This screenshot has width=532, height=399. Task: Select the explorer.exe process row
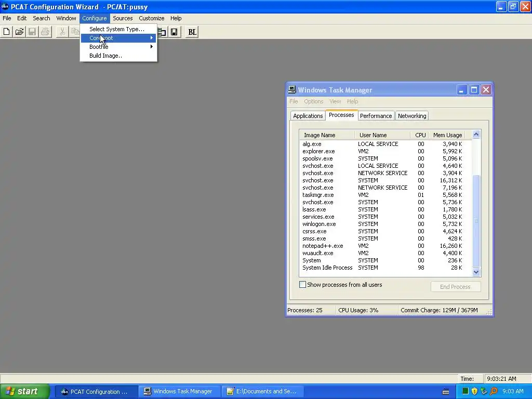(385, 151)
